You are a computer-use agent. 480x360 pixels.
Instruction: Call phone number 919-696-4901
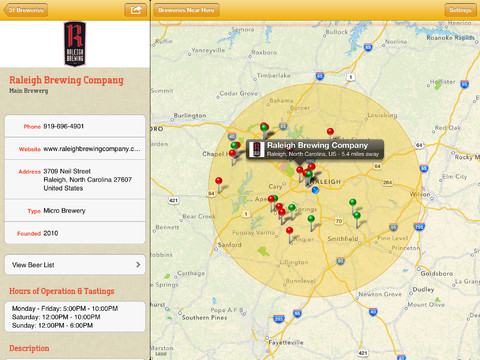(x=75, y=126)
